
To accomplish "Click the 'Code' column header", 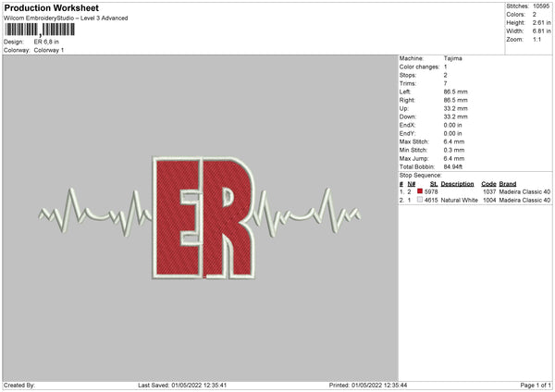I will point(488,184).
